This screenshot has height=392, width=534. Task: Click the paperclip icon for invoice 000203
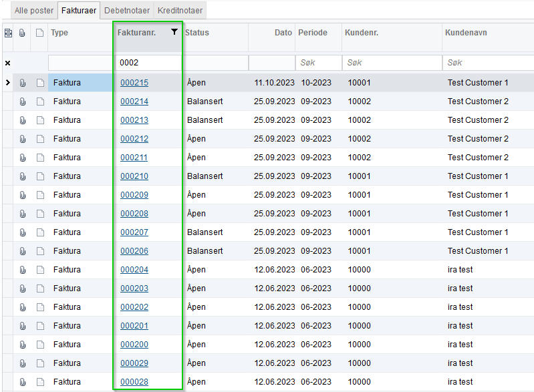pos(23,288)
